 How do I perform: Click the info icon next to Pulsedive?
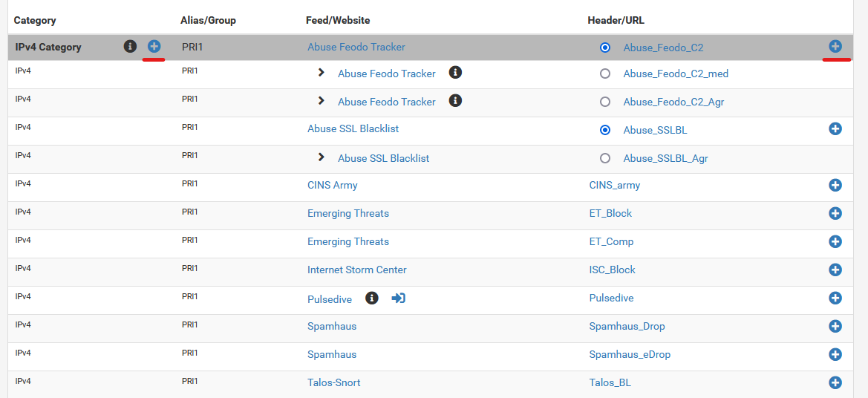coord(372,298)
